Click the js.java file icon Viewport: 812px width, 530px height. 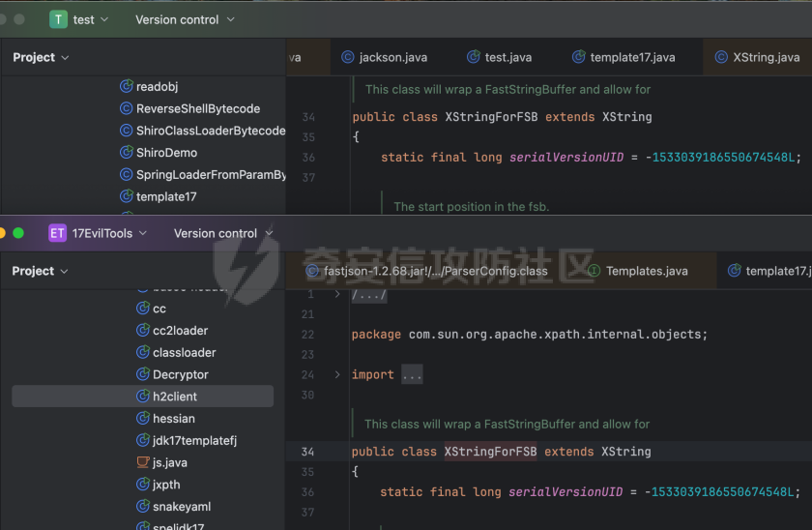[x=143, y=462]
